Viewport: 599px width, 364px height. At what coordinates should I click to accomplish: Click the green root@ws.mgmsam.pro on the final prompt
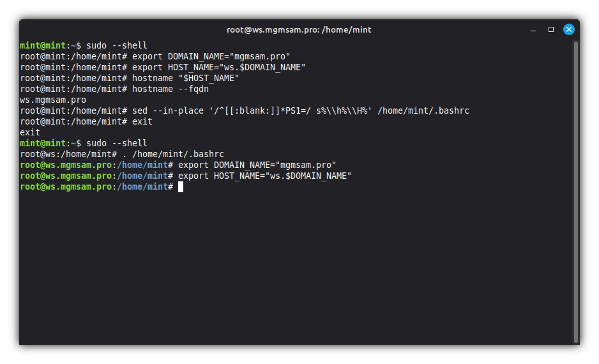tap(66, 186)
